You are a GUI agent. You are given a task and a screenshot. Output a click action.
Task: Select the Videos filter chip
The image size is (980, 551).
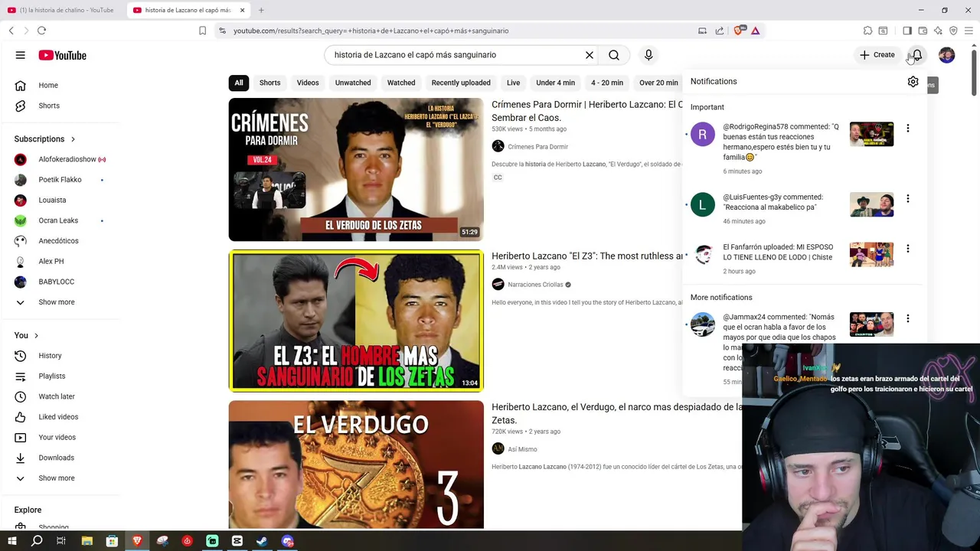308,83
